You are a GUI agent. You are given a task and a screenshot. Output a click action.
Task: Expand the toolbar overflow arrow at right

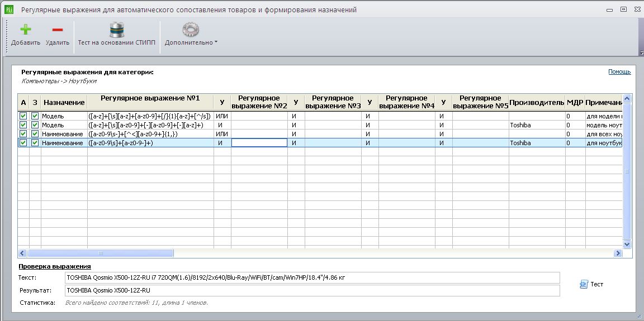point(641,52)
